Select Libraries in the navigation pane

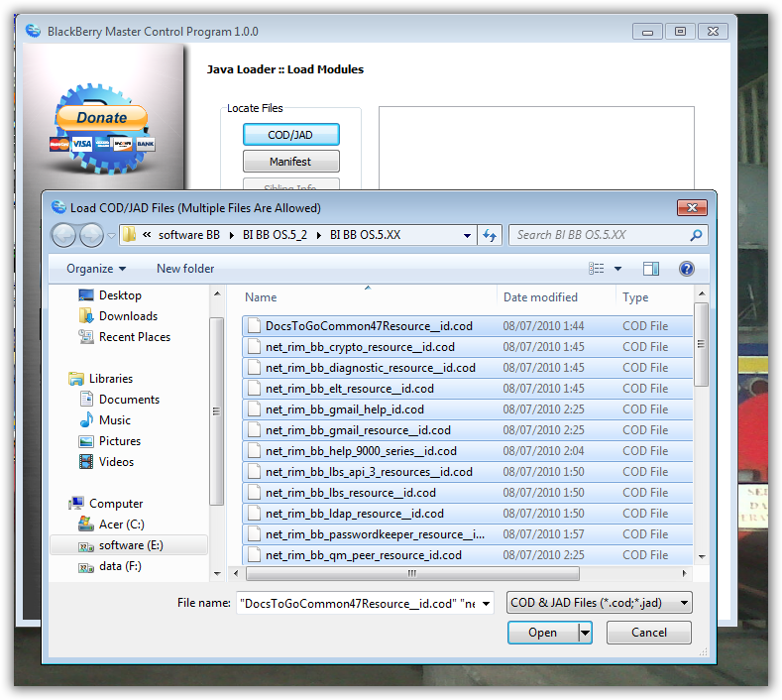(x=110, y=379)
